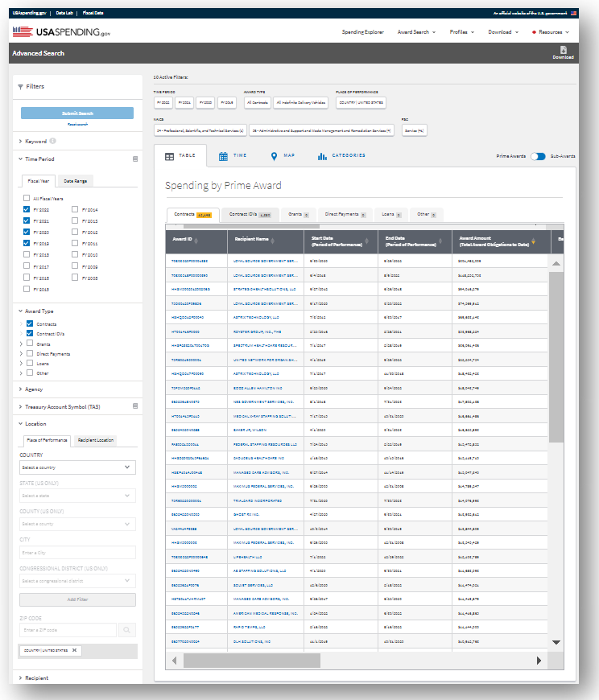The image size is (599, 700).
Task: Sort by End Date column arrows
Action: [440, 241]
